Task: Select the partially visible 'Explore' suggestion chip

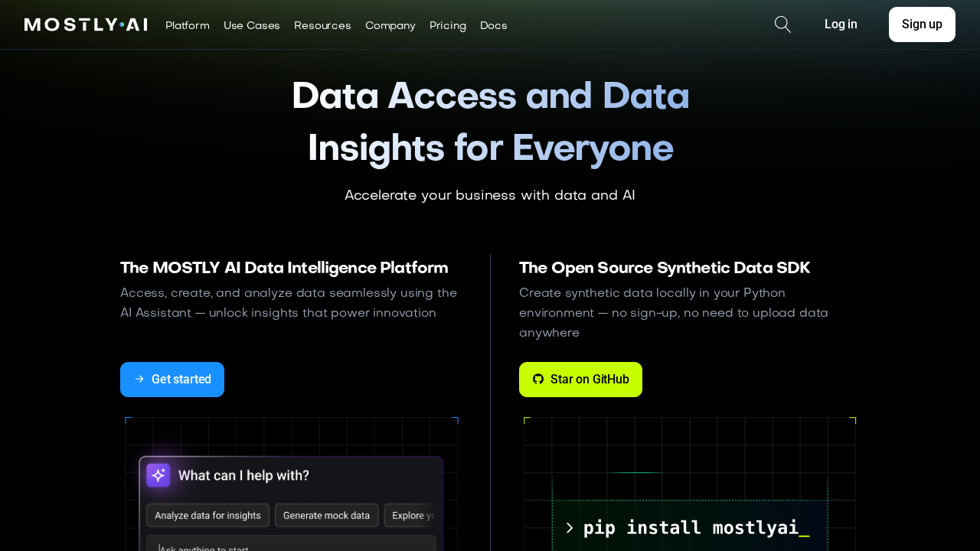Action: (412, 516)
